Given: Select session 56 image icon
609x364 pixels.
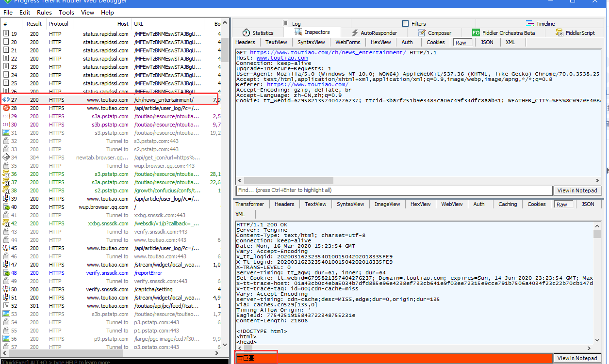Looking at the screenshot, I should [6, 339].
